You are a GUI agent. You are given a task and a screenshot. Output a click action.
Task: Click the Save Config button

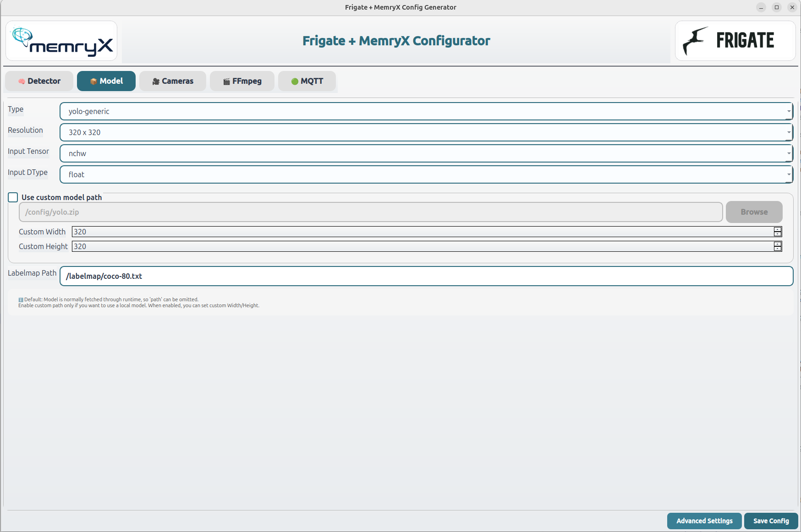click(x=771, y=521)
